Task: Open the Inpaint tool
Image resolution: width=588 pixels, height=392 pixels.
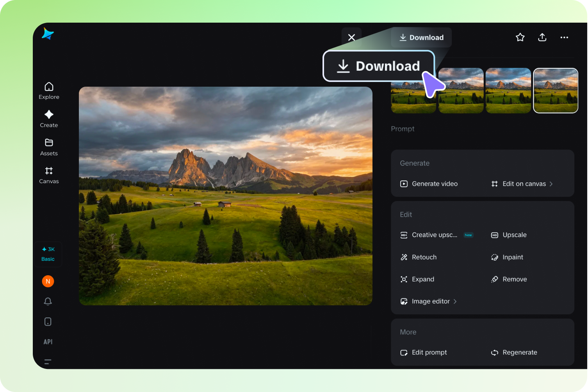Action: point(512,257)
